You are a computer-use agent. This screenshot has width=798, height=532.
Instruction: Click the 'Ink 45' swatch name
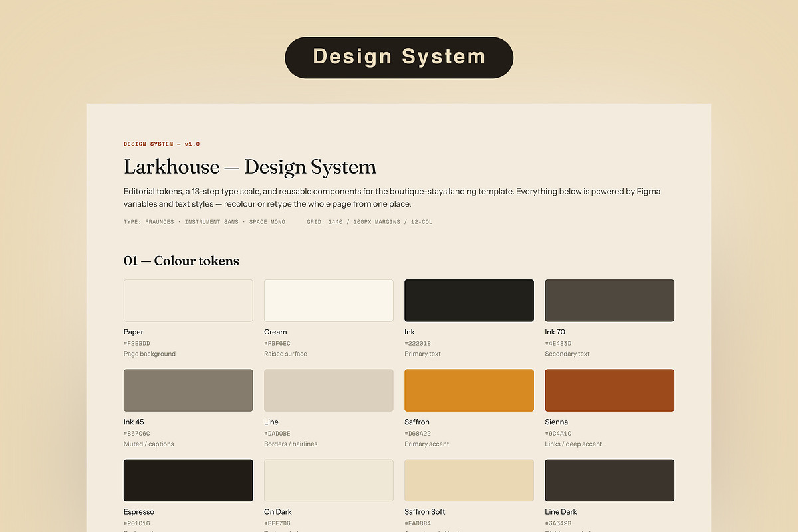tap(134, 422)
